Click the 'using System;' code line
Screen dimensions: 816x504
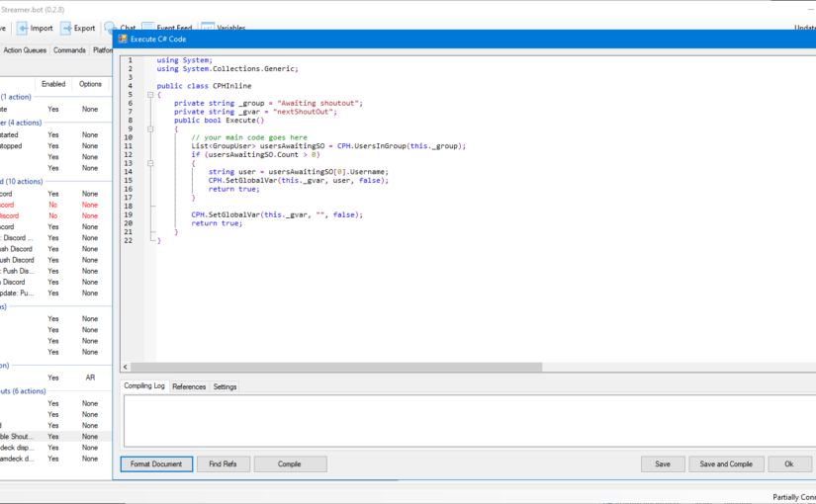(185, 60)
